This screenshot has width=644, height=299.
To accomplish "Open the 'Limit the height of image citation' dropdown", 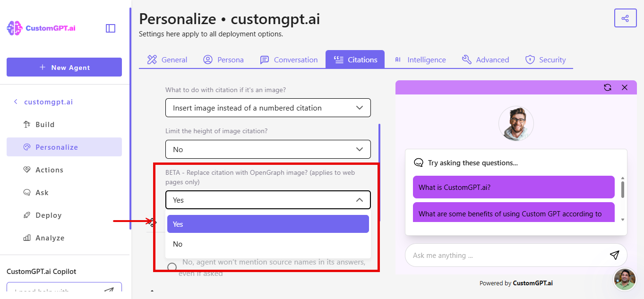I will pos(267,149).
